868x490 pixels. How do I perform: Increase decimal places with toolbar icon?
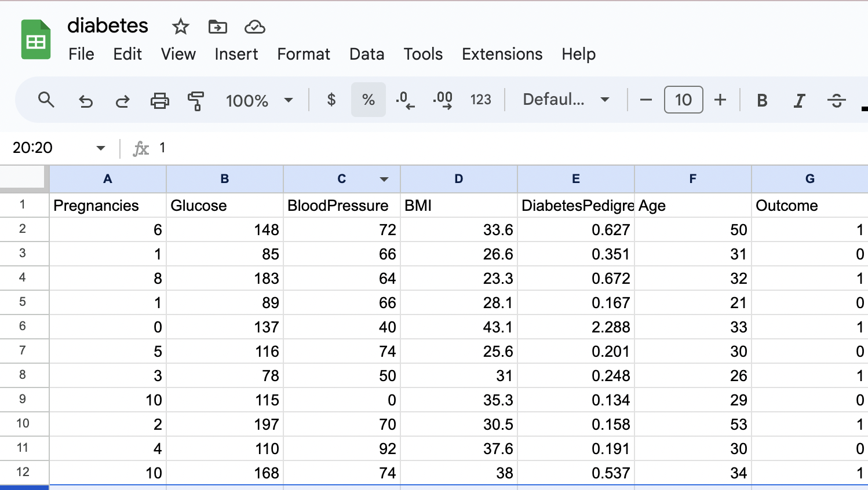tap(442, 100)
